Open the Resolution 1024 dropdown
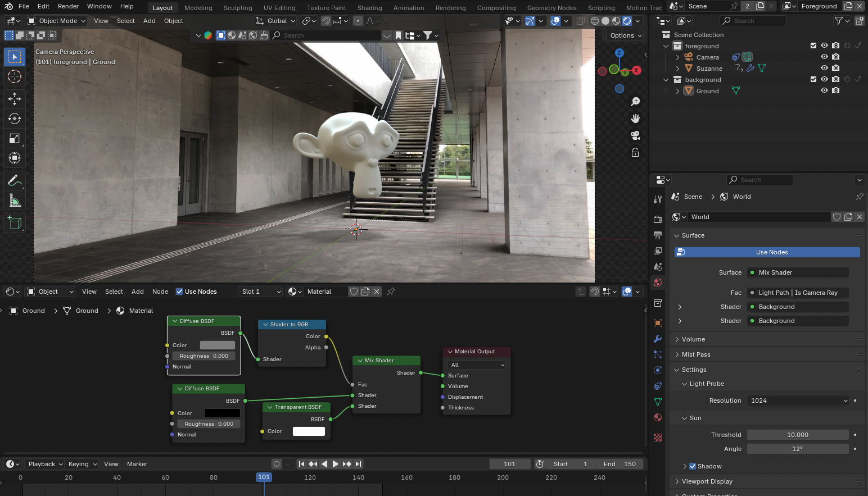The image size is (868, 496). (798, 401)
